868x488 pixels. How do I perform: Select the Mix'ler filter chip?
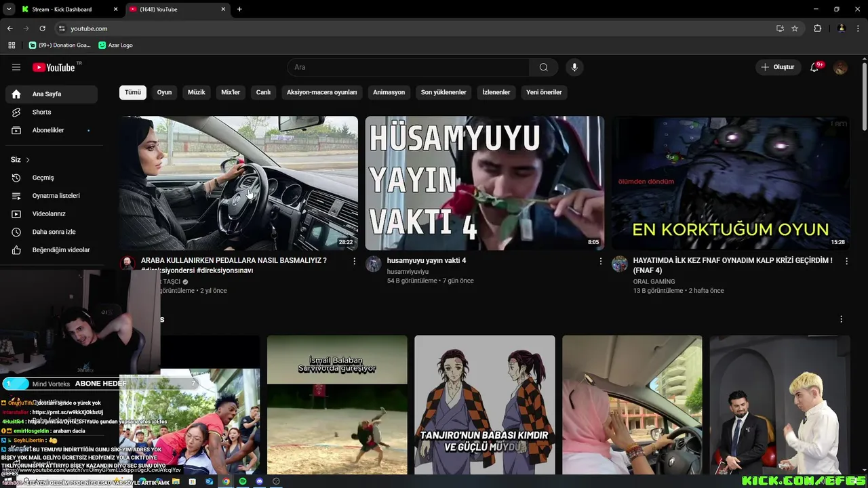[x=231, y=92]
